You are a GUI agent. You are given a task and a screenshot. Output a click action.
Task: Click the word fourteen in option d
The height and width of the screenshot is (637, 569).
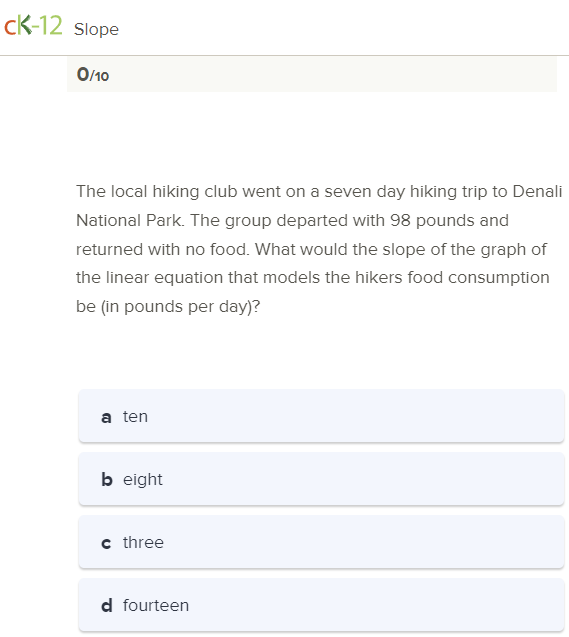pyautogui.click(x=156, y=605)
